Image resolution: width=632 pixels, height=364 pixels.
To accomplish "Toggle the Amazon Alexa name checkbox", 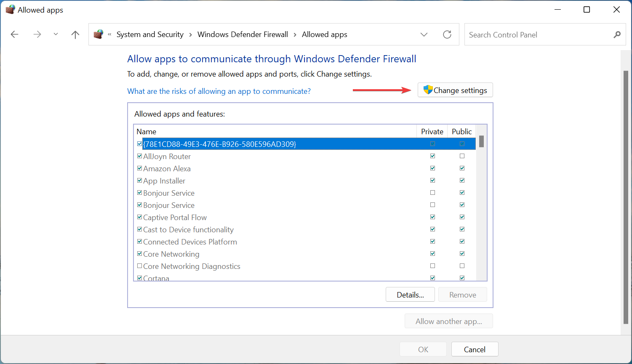I will pos(140,168).
